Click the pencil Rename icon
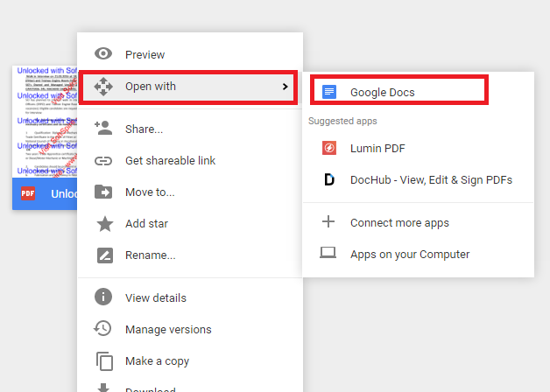Screen dimensions: 550x392 105,255
